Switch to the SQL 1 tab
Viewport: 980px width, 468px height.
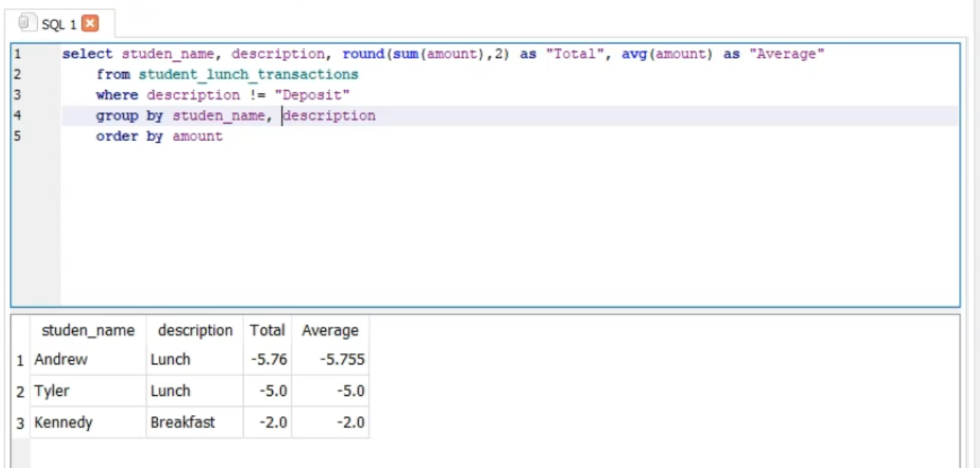[58, 25]
